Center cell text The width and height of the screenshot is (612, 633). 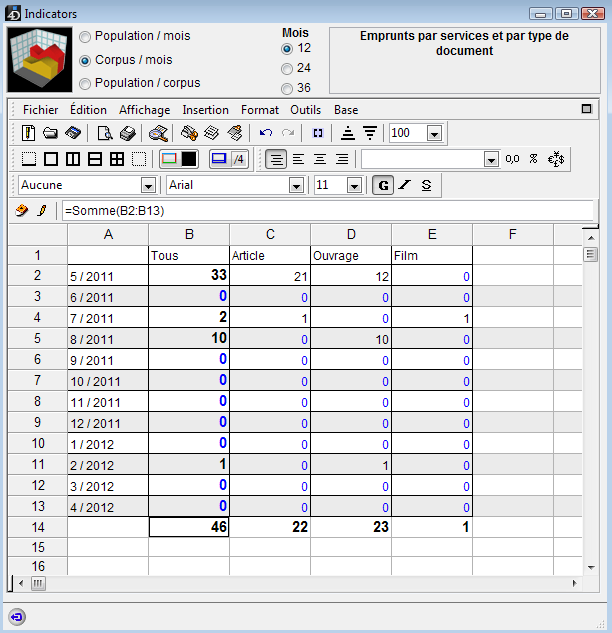click(320, 159)
